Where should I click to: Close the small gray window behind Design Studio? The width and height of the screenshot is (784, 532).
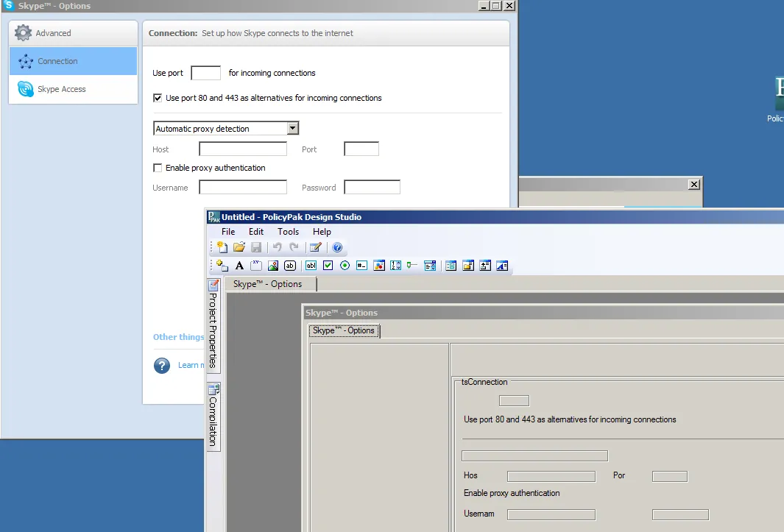(x=694, y=185)
